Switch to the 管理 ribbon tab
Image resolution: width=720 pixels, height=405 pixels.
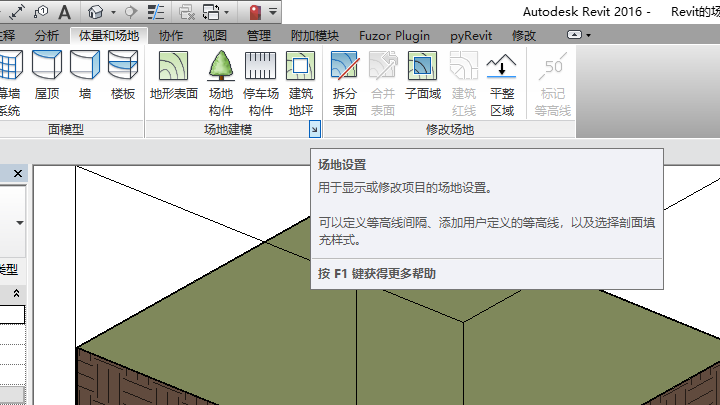[x=259, y=35]
